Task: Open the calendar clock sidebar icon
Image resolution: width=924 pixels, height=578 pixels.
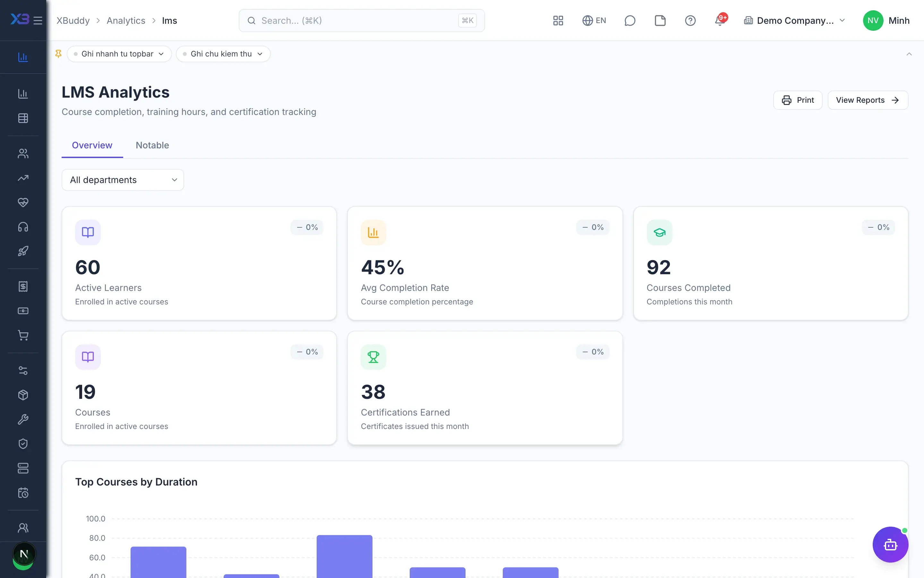Action: pos(23,493)
